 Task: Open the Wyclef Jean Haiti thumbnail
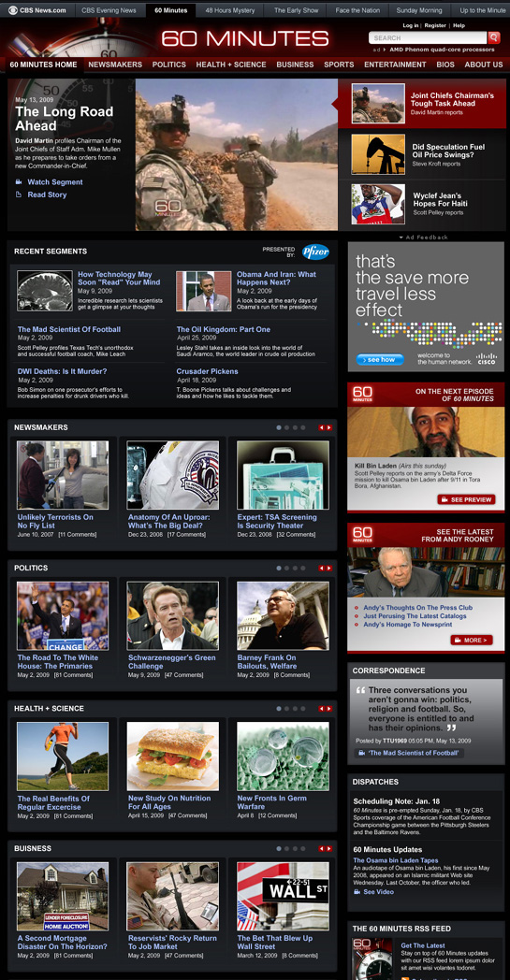(378, 204)
